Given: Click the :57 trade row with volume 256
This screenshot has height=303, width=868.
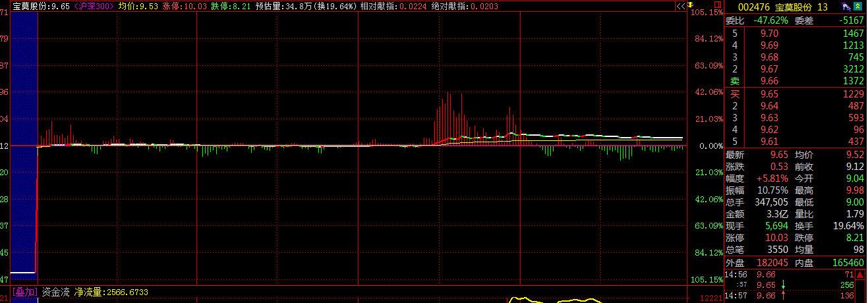Looking at the screenshot, I should point(790,285).
